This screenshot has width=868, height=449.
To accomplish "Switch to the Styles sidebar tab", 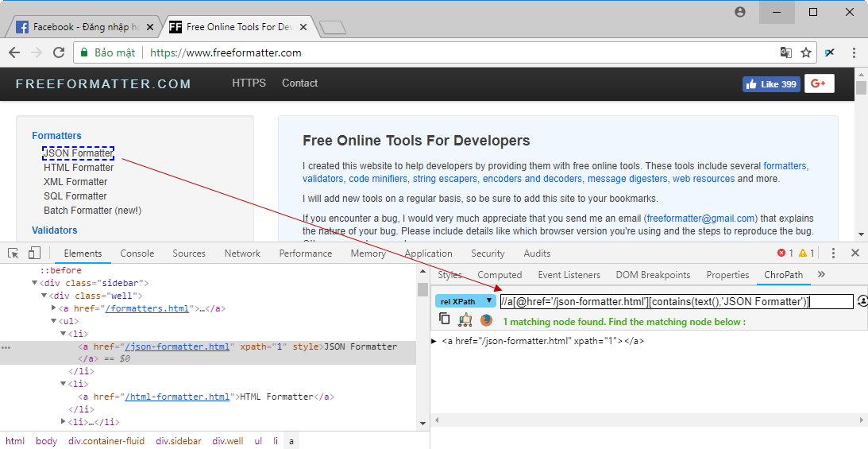I will click(x=449, y=275).
